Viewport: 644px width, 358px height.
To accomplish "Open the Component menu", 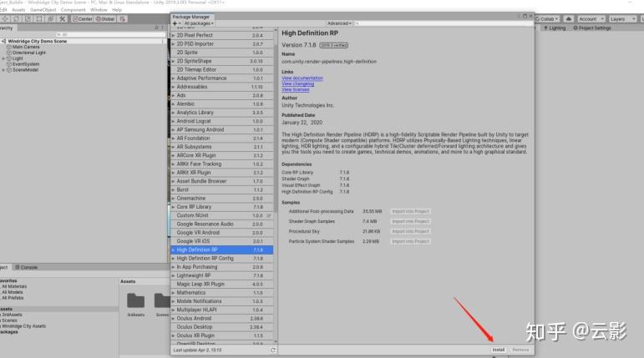I will [x=74, y=9].
